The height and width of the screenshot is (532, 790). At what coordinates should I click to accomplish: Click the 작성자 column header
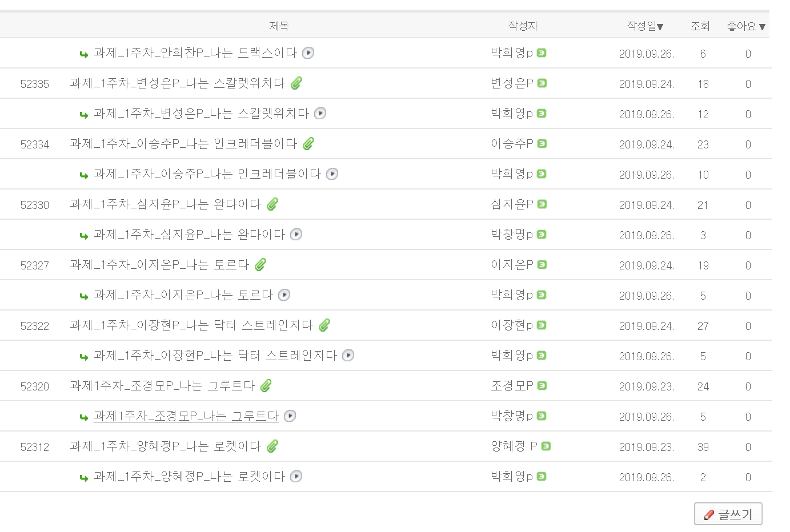[x=523, y=26]
